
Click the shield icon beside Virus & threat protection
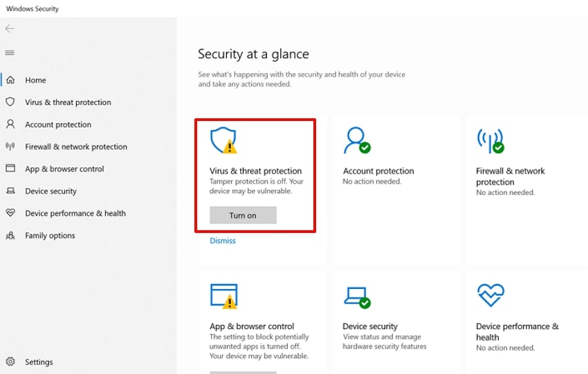coord(10,102)
